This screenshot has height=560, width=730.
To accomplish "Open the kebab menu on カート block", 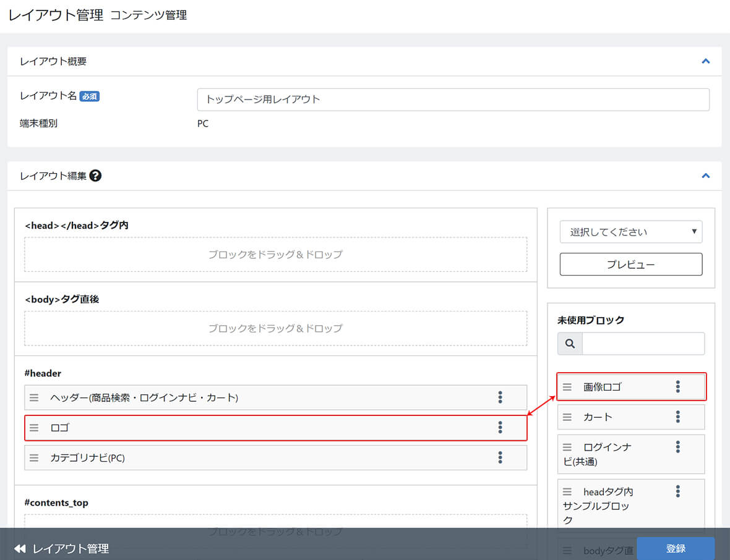I will pos(677,417).
